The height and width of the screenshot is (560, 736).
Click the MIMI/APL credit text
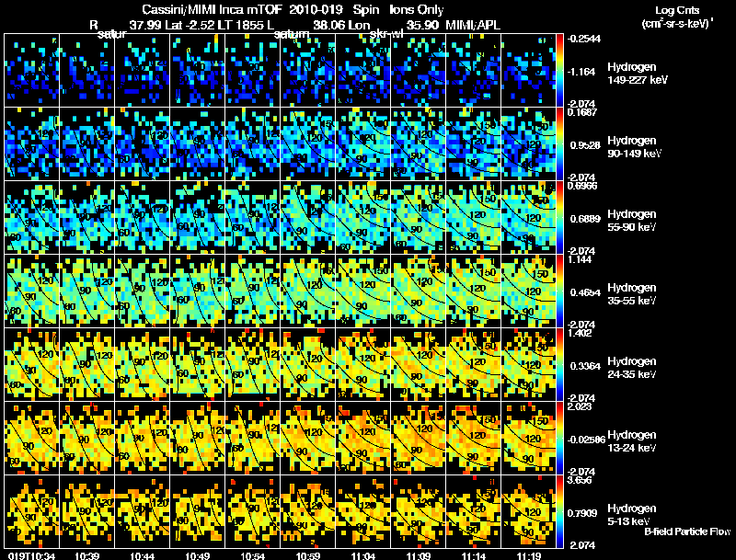[473, 25]
